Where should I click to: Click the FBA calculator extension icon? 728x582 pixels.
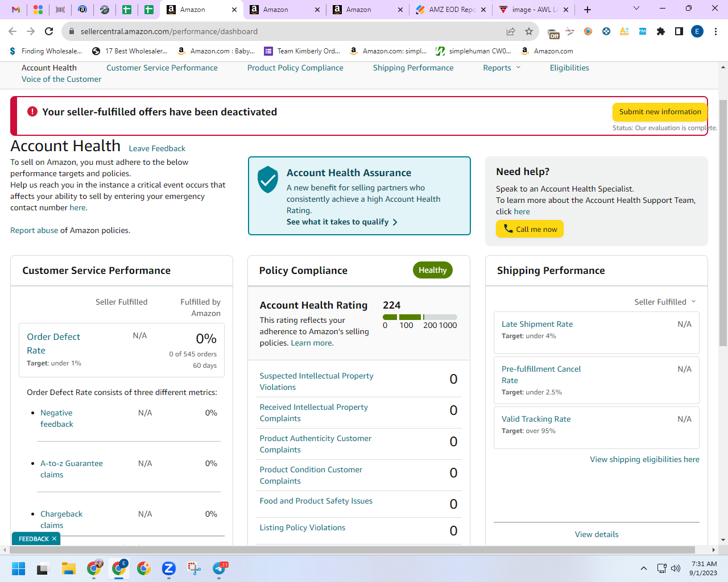(643, 31)
